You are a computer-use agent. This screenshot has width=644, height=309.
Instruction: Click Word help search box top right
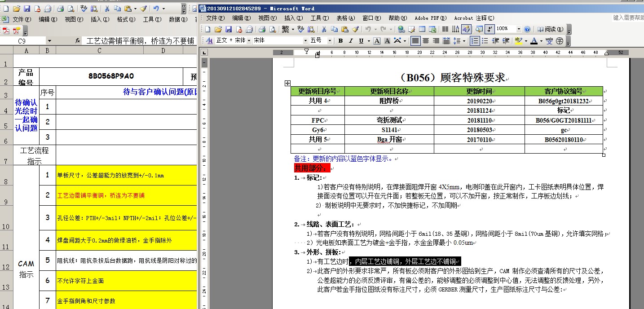tap(628, 18)
